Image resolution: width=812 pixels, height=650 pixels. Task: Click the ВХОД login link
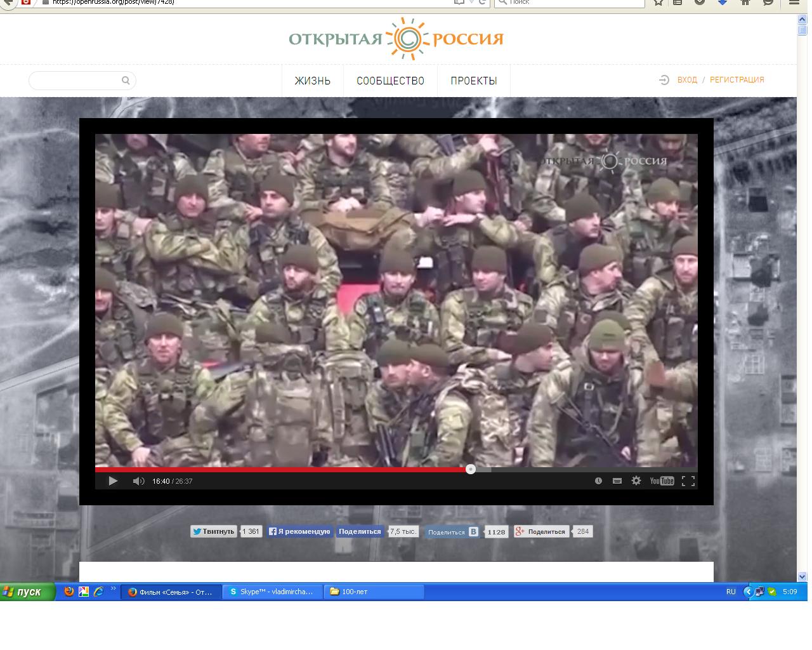pos(687,80)
